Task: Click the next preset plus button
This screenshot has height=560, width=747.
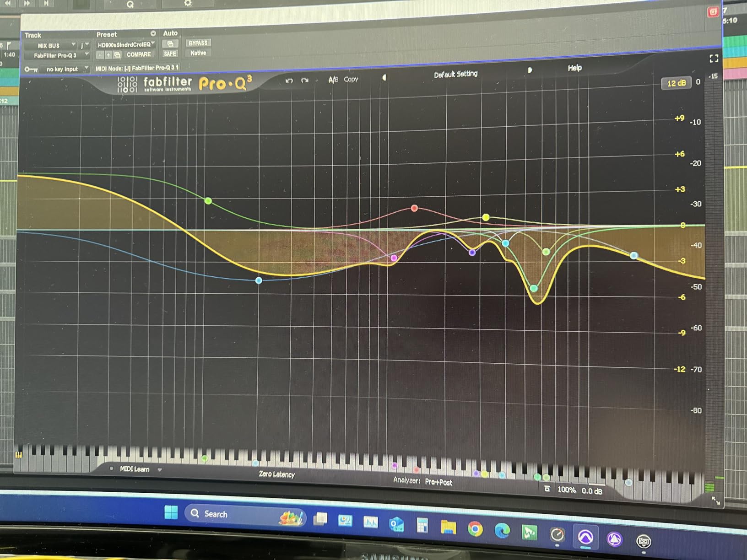Action: 108,55
